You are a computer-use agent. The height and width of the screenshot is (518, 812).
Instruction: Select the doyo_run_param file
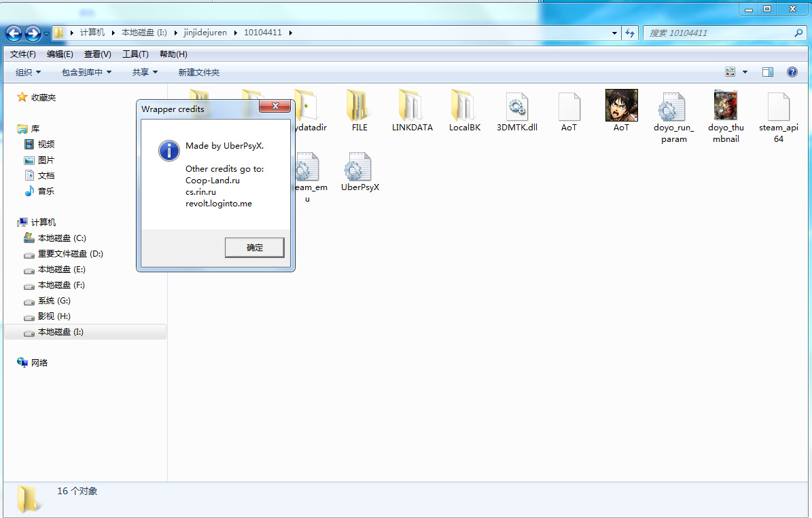tap(674, 117)
